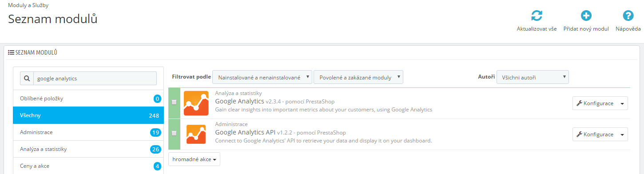The image size is (644, 174).
Task: Click the Seznam modulů list icon
Action: [11, 52]
